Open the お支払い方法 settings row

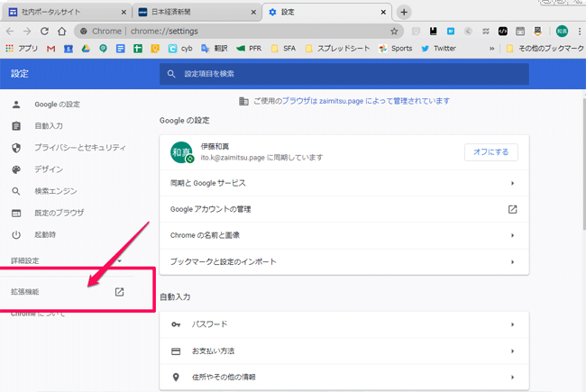343,351
